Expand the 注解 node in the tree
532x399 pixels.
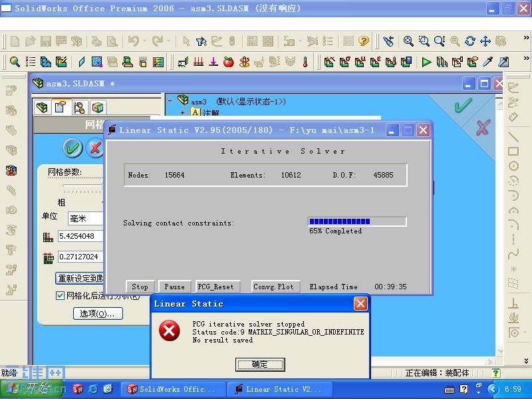click(x=182, y=112)
